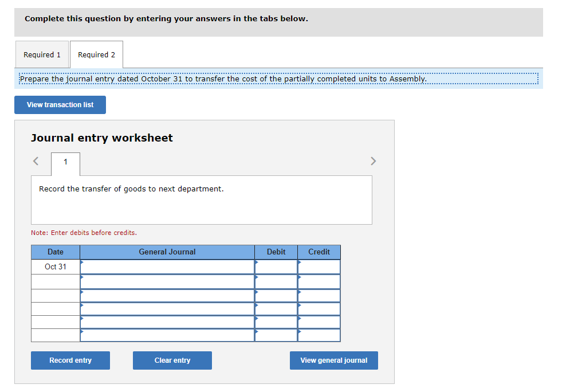This screenshot has width=566, height=392.
Task: Click the third row Debit input cell
Action: pos(276,295)
